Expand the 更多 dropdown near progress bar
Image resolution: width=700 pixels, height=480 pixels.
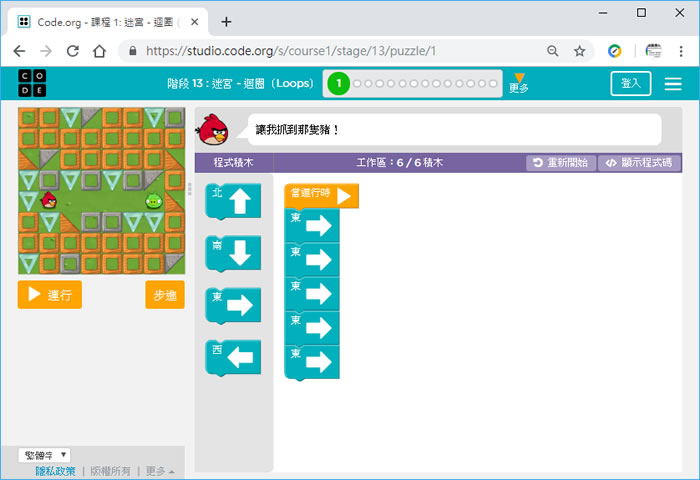tap(519, 83)
